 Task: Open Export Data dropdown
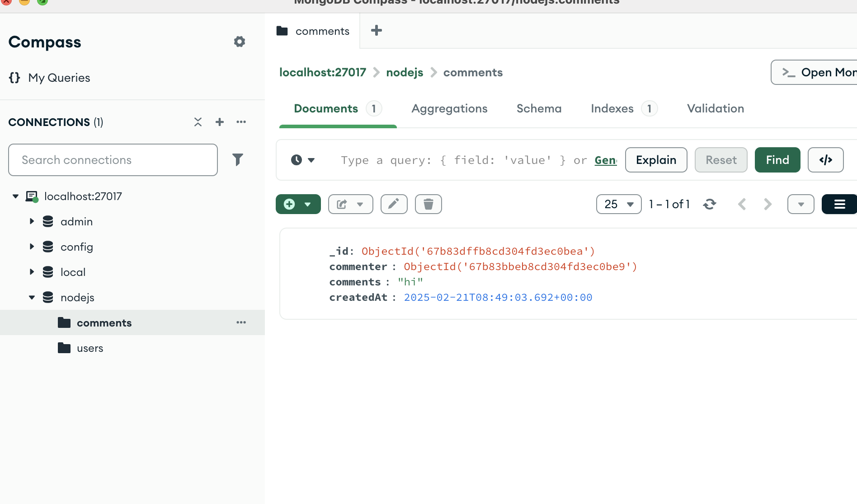click(x=351, y=204)
